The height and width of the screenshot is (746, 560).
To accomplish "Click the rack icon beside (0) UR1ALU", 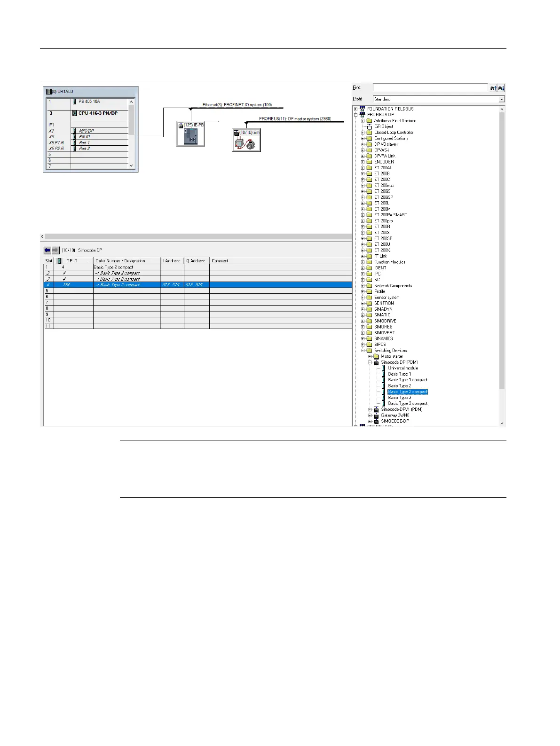I will coord(48,92).
